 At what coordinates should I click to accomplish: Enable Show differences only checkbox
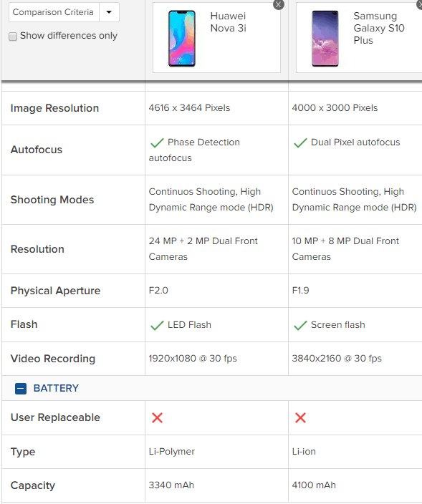coord(13,37)
